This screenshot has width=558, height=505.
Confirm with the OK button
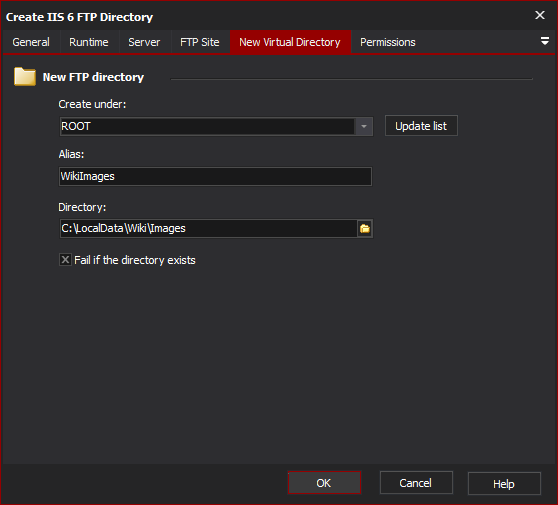pyautogui.click(x=324, y=483)
